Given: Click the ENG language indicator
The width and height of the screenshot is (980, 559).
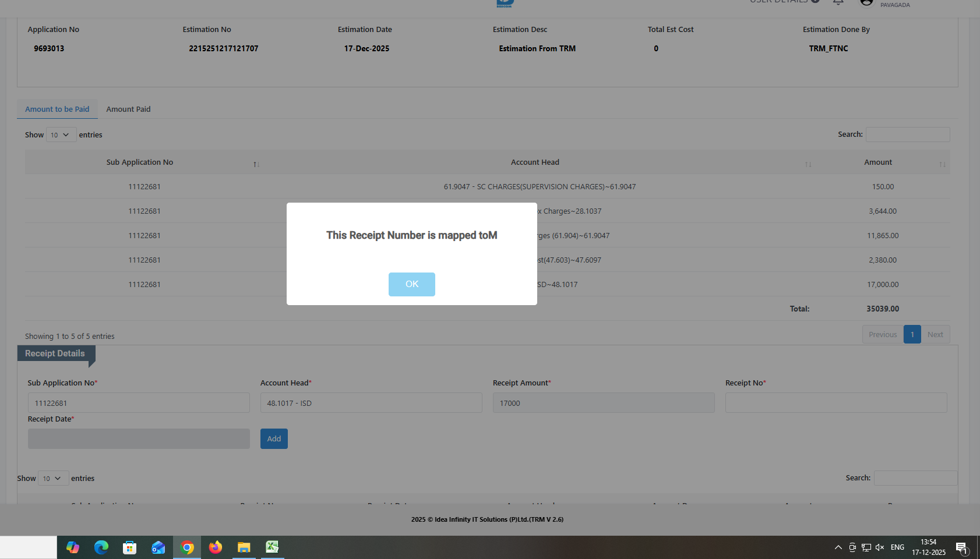Looking at the screenshot, I should (897, 547).
